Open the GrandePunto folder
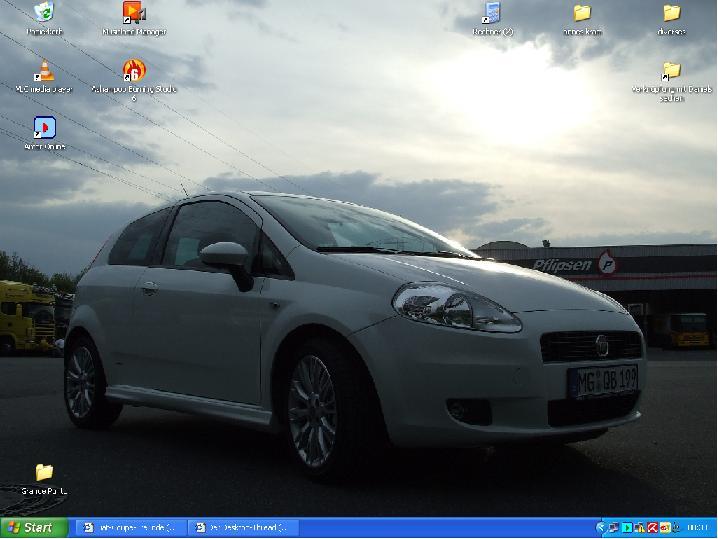This screenshot has width=718, height=539. [x=44, y=472]
